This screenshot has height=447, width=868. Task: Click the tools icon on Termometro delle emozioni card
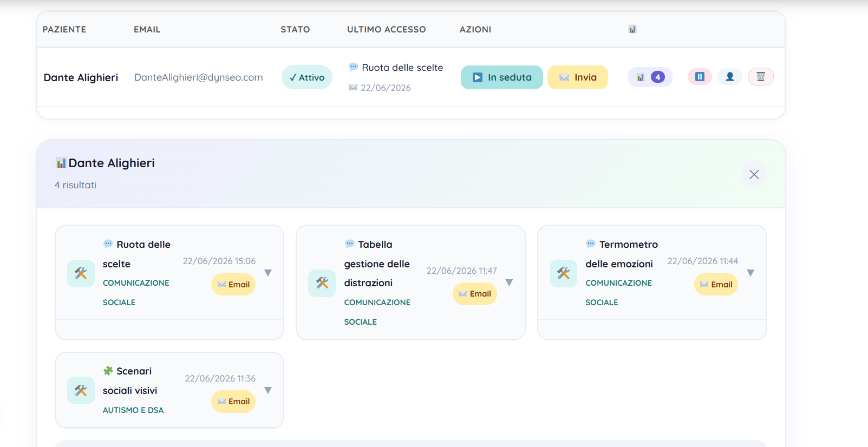[563, 273]
